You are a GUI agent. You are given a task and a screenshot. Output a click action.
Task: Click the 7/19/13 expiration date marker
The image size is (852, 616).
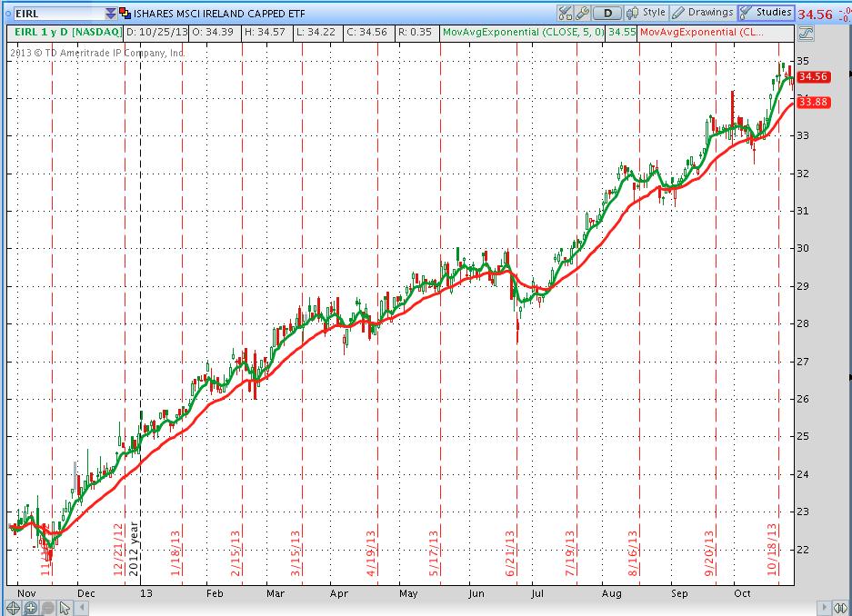(x=569, y=553)
